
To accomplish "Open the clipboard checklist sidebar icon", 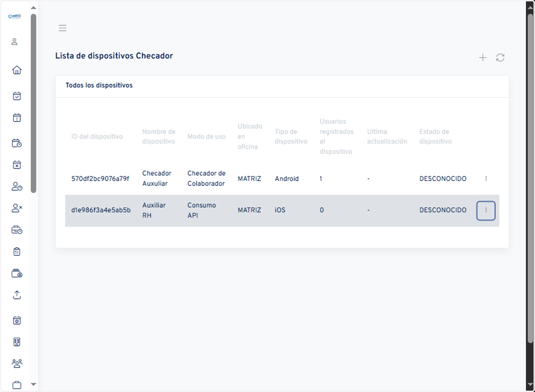I will pos(16,252).
